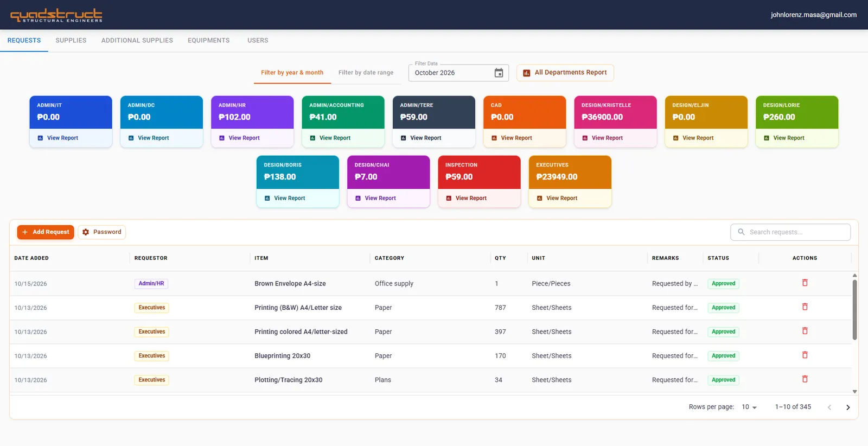
Task: View Report for ADMIN/HR
Action: point(252,138)
